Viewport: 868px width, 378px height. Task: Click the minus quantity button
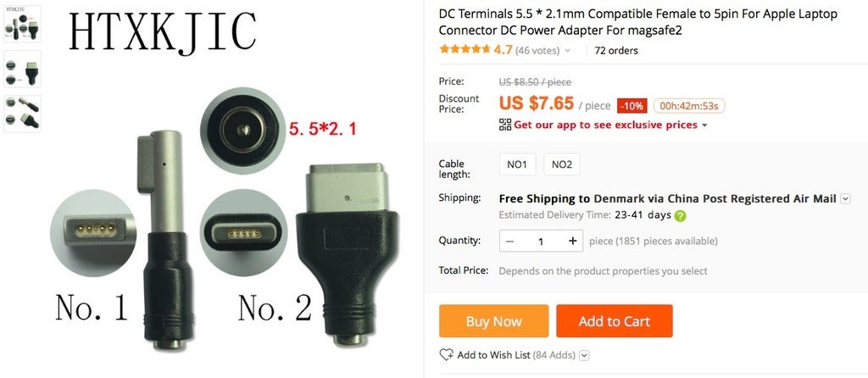point(509,241)
